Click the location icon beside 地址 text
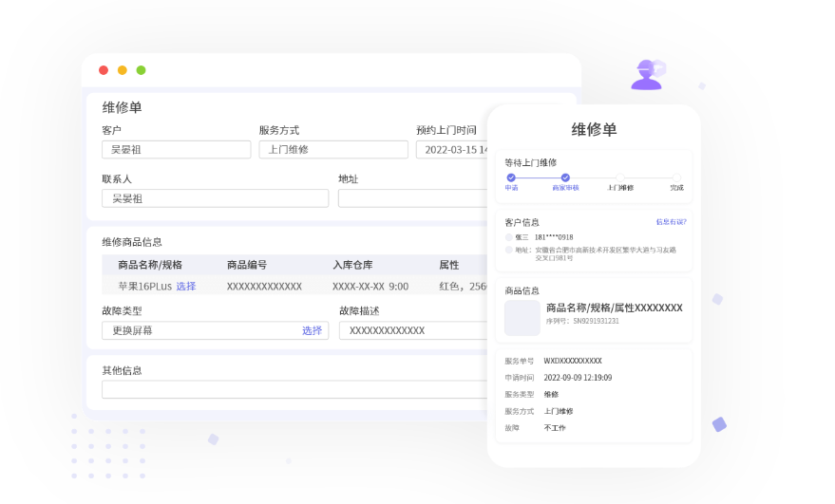The image size is (835, 504). click(x=509, y=251)
